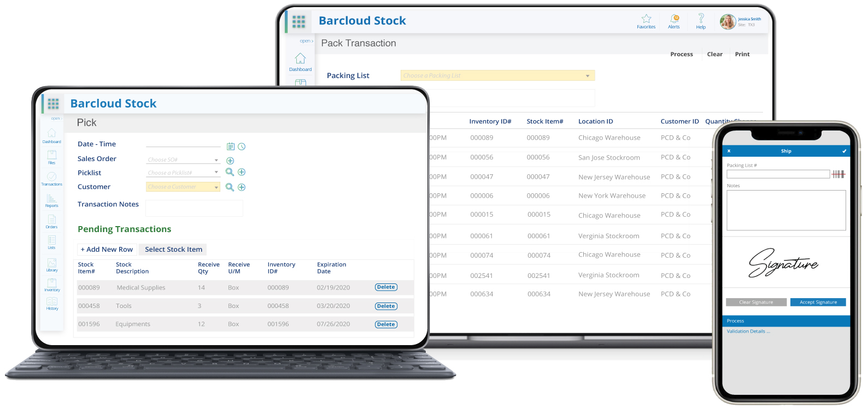The image size is (868, 409).
Task: Open Transactions in the tablet sidebar
Action: [x=51, y=179]
